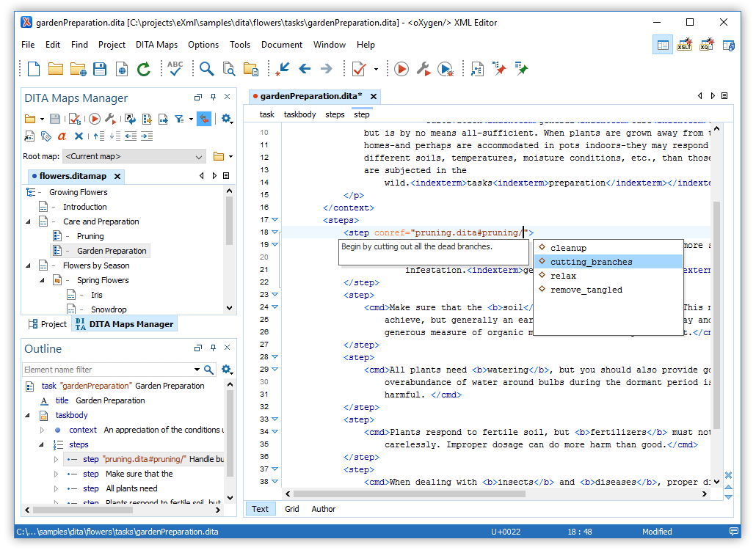
Task: Navigate forward with the right arrow icon
Action: (x=327, y=69)
